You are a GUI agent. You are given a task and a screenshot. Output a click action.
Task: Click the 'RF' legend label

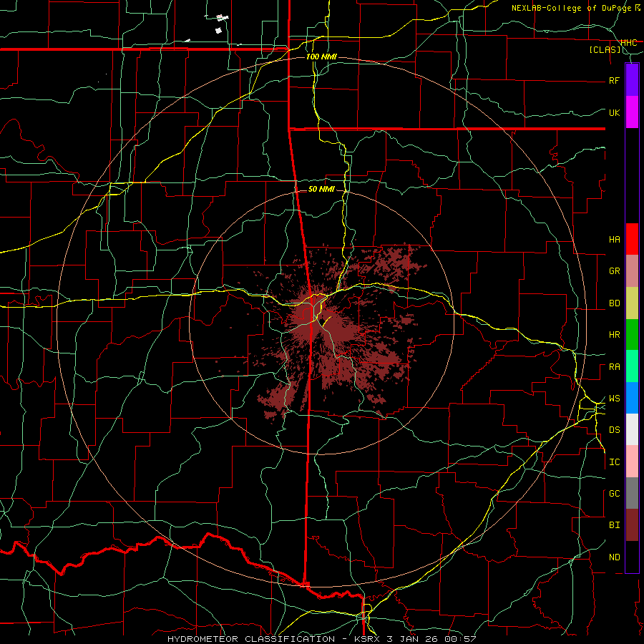click(x=615, y=81)
